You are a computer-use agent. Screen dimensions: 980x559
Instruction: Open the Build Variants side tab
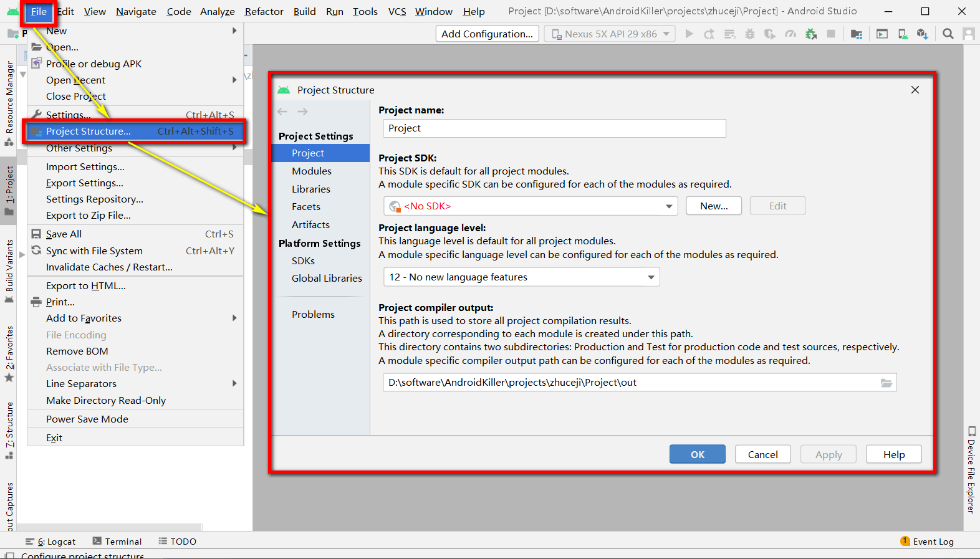click(x=9, y=271)
